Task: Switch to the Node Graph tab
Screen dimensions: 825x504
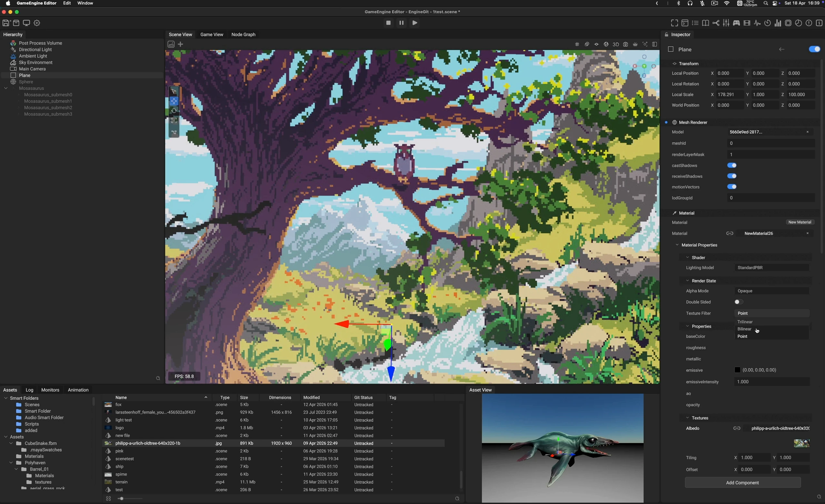Action: (x=243, y=35)
